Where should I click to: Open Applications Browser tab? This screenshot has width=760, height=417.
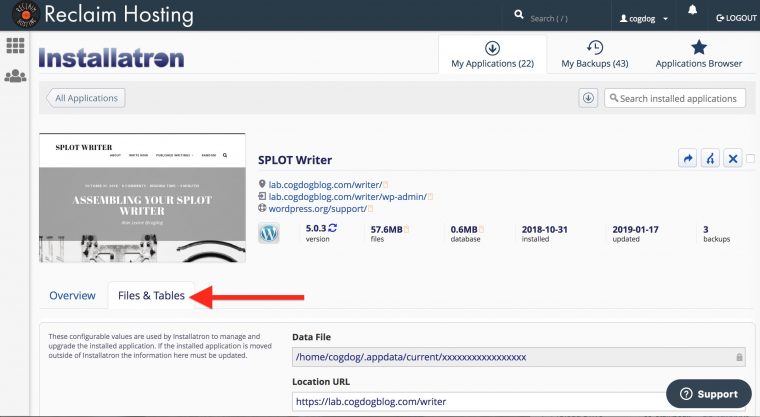698,54
